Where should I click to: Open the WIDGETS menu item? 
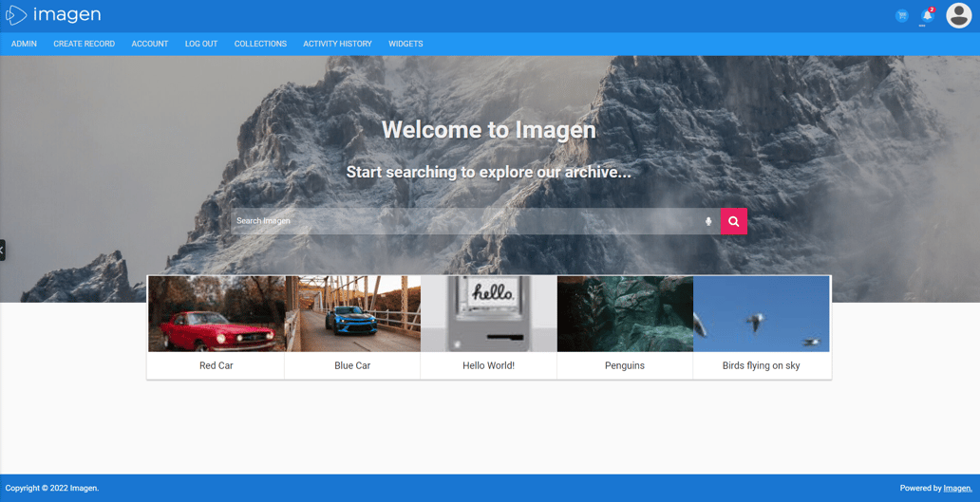pyautogui.click(x=405, y=44)
